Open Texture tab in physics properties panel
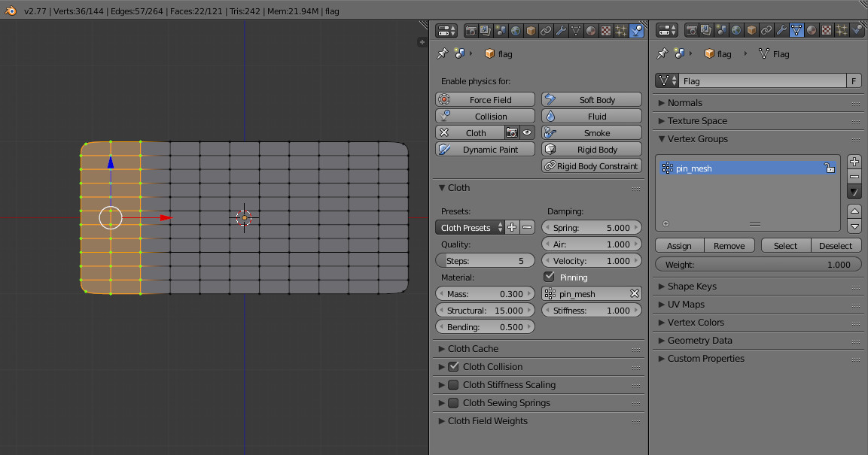Viewport: 868px width, 455px height. [606, 31]
